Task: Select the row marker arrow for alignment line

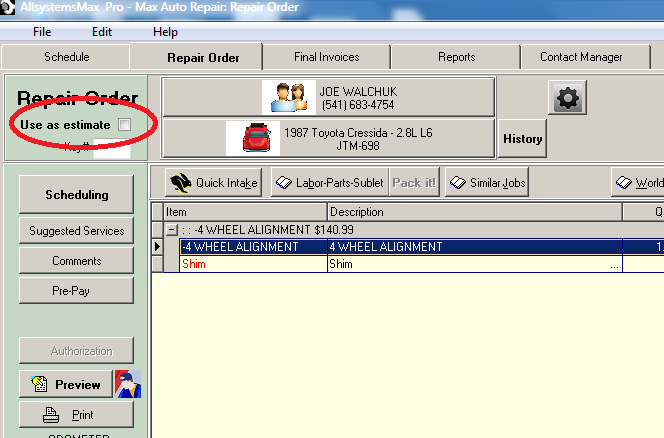Action: coord(158,247)
